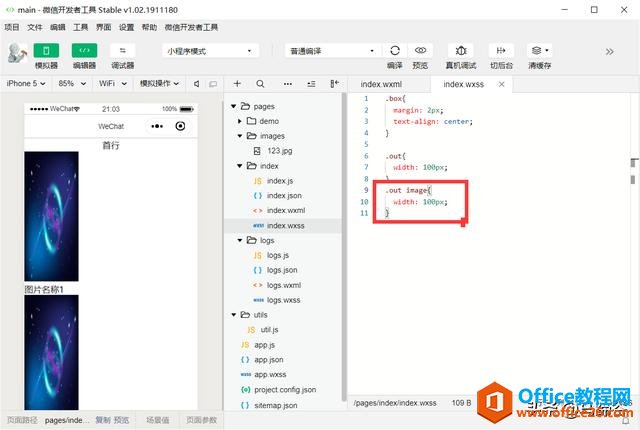Open the 工具 menu
Viewport: 640px width, 430px height.
click(81, 27)
